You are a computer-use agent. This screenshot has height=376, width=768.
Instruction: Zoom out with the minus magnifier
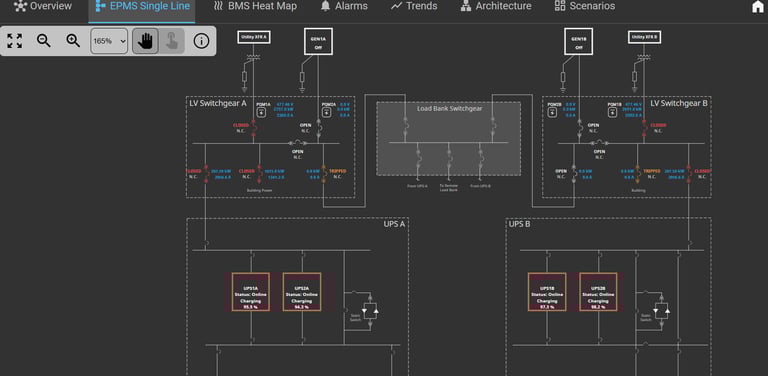44,41
